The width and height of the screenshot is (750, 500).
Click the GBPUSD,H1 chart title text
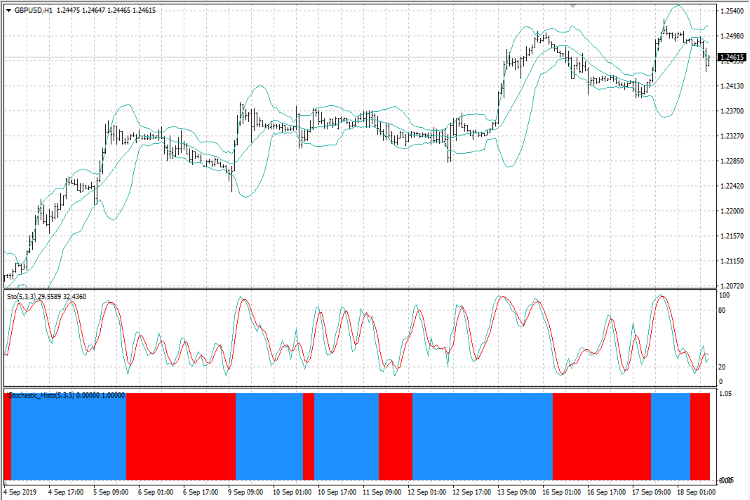coord(33,11)
